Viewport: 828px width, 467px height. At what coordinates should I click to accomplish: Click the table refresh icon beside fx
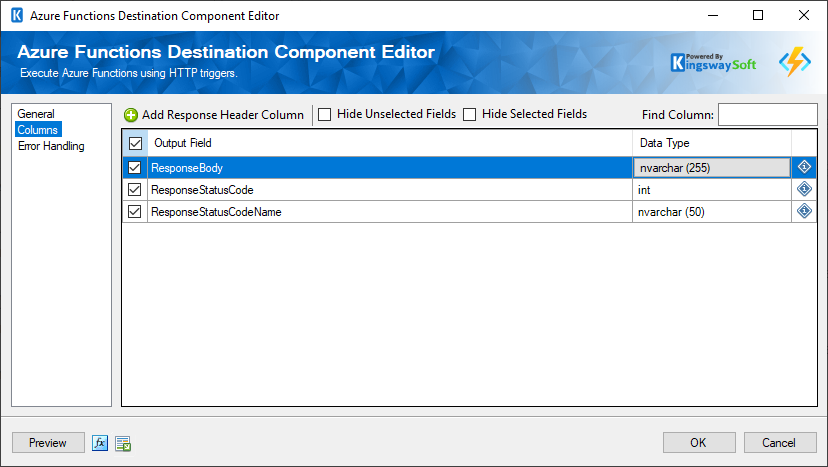tap(123, 444)
